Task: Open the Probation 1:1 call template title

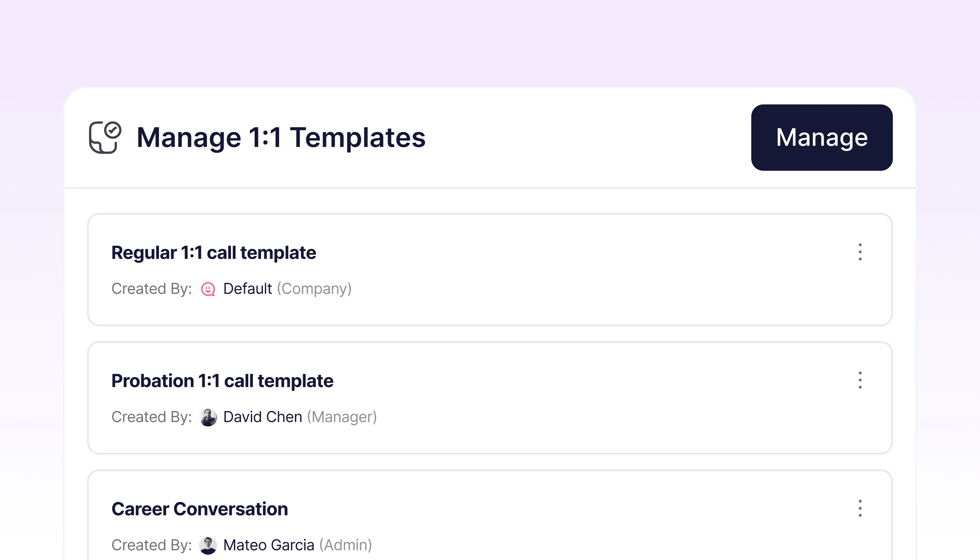Action: [x=222, y=381]
